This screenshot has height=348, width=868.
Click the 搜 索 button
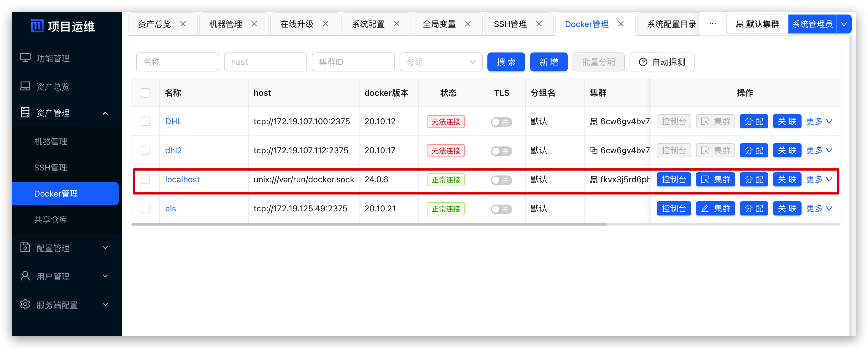click(x=506, y=62)
